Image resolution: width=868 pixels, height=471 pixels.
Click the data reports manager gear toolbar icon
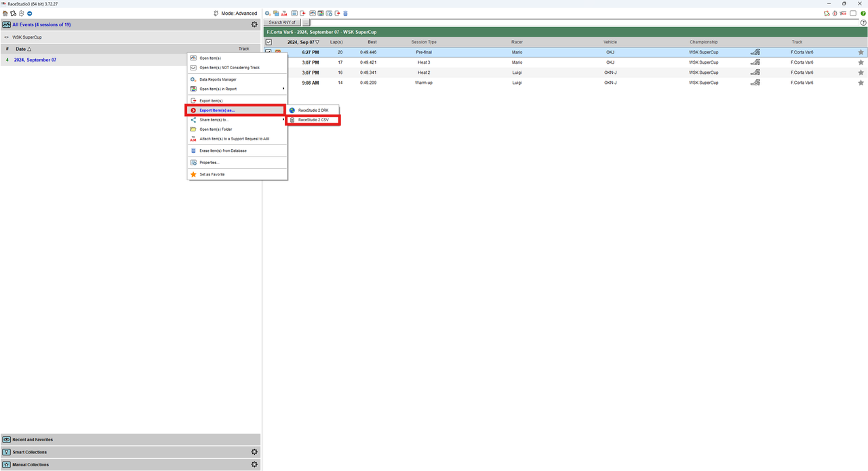(268, 14)
